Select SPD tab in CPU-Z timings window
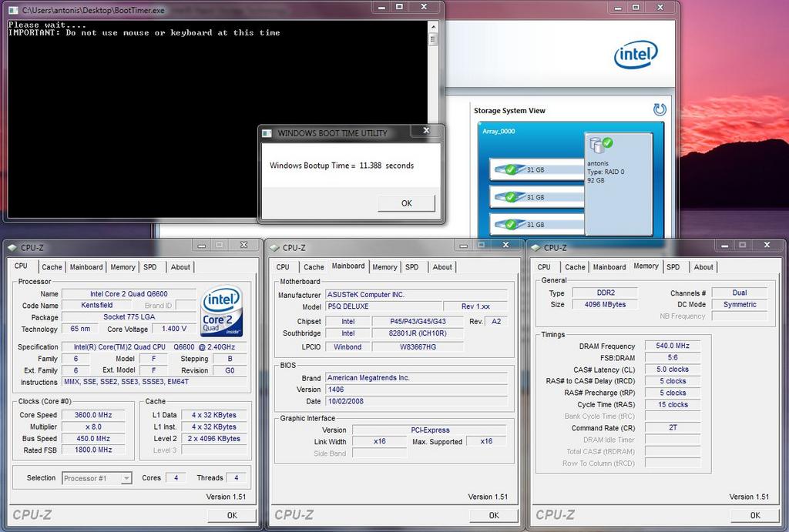This screenshot has width=789, height=532. click(x=673, y=267)
